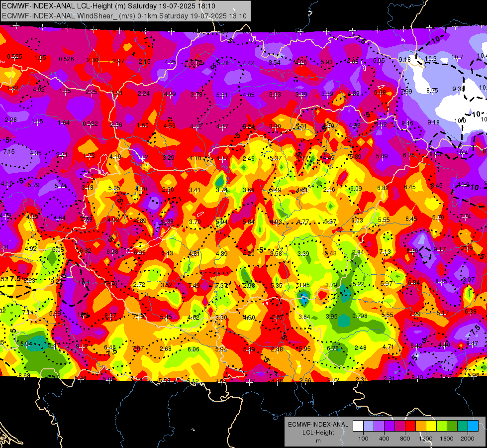
Task: Click the wind shear value '6.96'
Action: coord(139,252)
